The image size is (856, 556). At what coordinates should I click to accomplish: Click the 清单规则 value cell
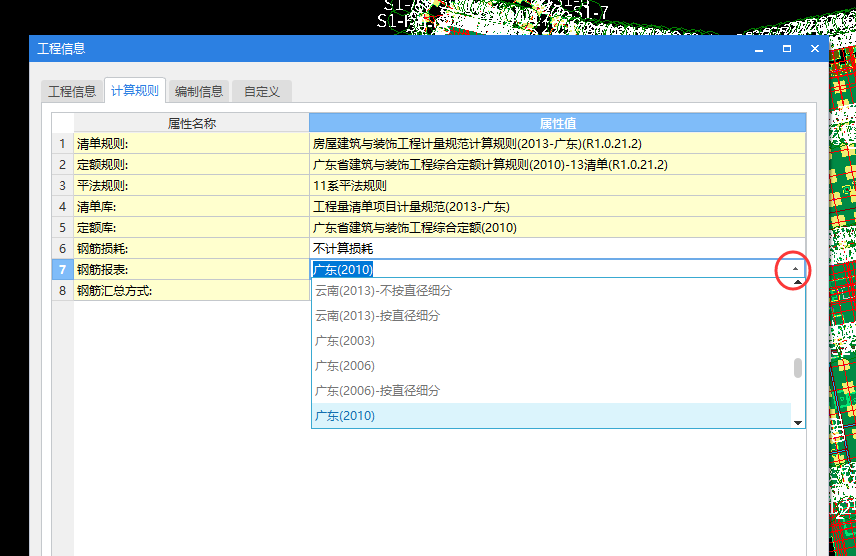(x=557, y=144)
